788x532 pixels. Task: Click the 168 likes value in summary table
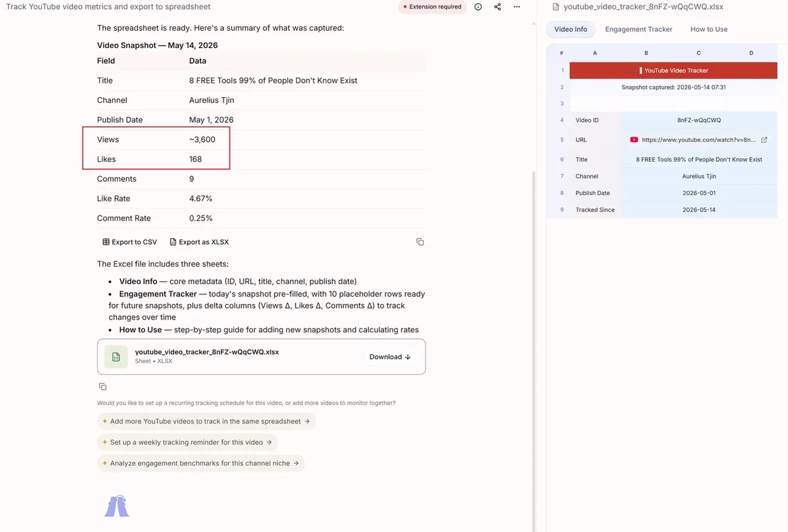196,159
